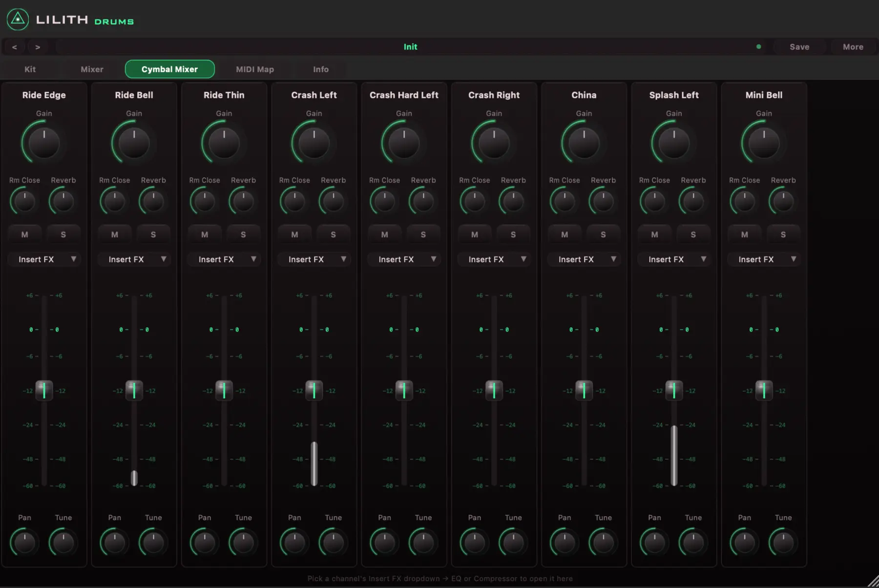Viewport: 879px width, 588px height.
Task: Mute the Crash Left channel
Action: 294,234
